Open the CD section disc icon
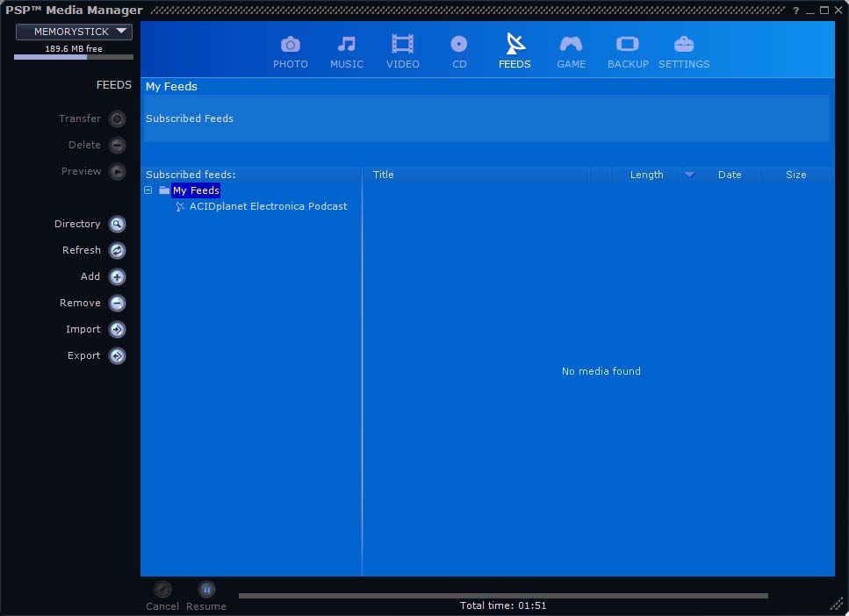The width and height of the screenshot is (849, 616). (x=458, y=44)
